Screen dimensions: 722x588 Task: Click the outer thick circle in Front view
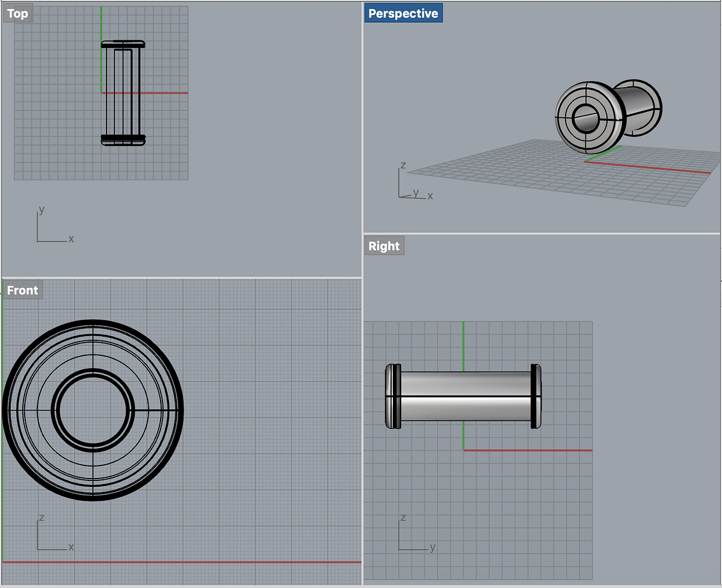coord(93,411)
